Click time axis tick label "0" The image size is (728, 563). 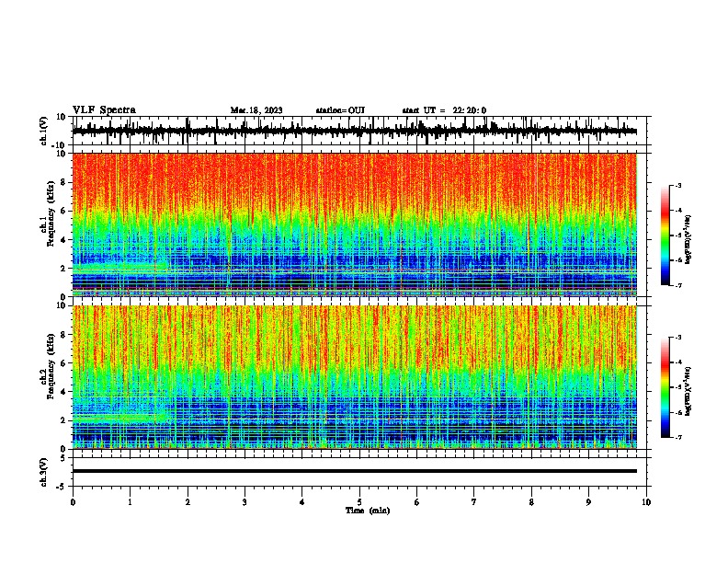click(x=73, y=502)
